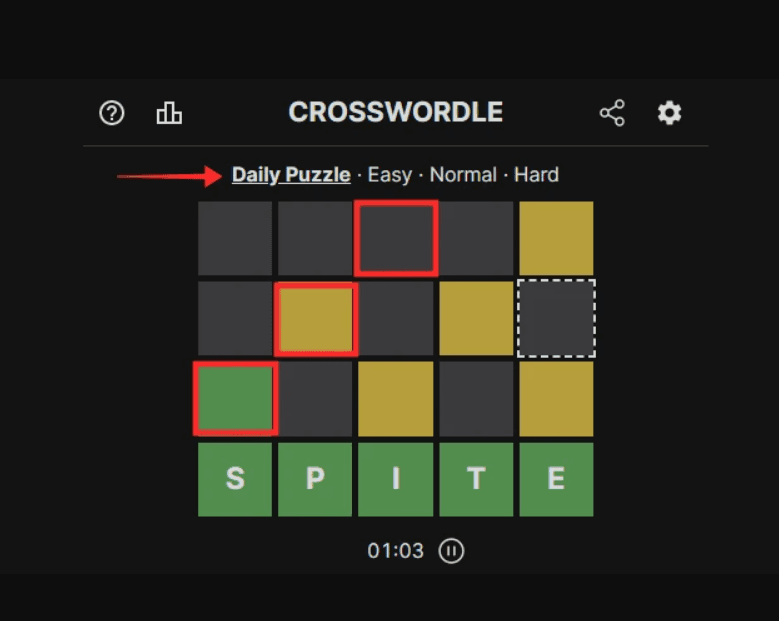The height and width of the screenshot is (621, 779).
Task: Click the green S tile
Action: tap(235, 480)
